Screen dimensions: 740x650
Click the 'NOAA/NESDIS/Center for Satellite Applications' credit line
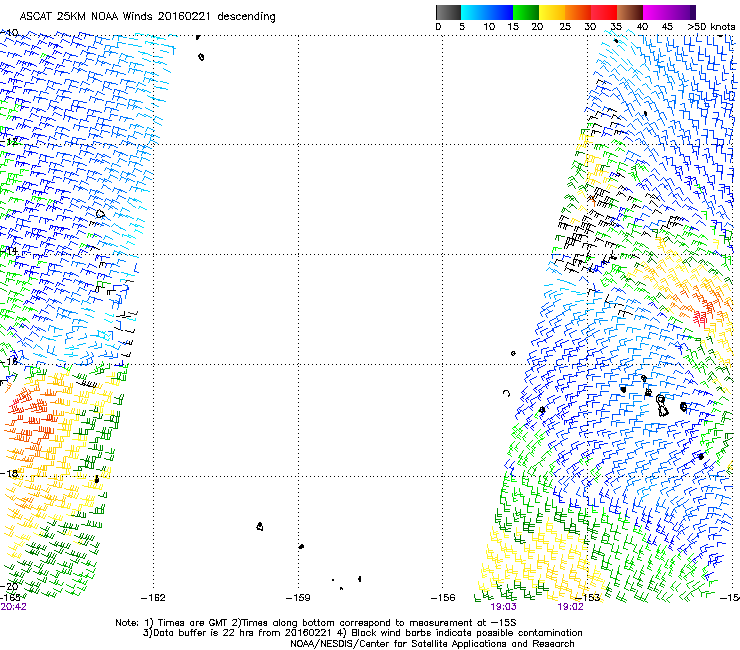(x=432, y=644)
